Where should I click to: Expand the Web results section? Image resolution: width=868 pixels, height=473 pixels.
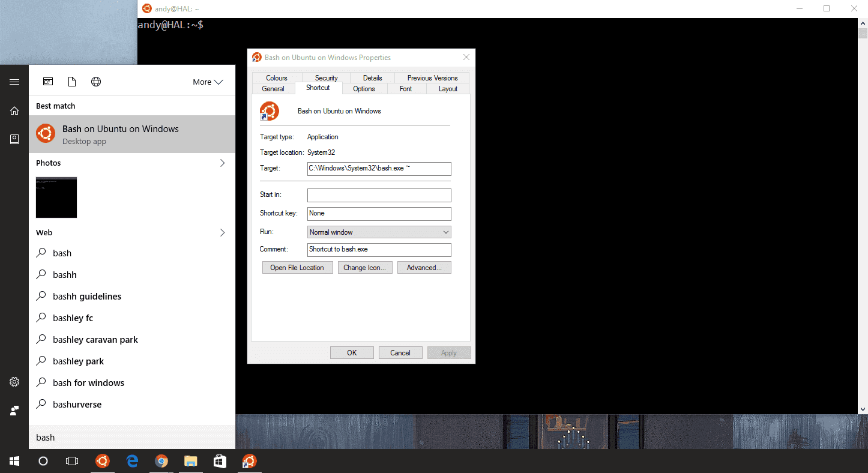coord(222,233)
